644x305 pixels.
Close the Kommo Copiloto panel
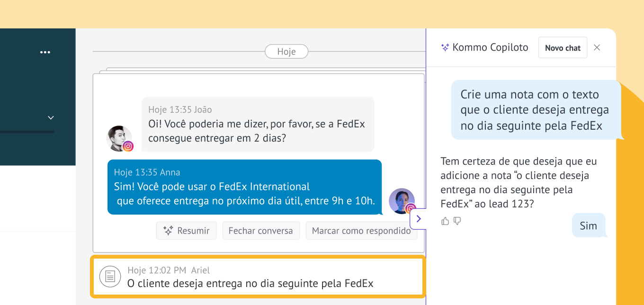tap(597, 47)
